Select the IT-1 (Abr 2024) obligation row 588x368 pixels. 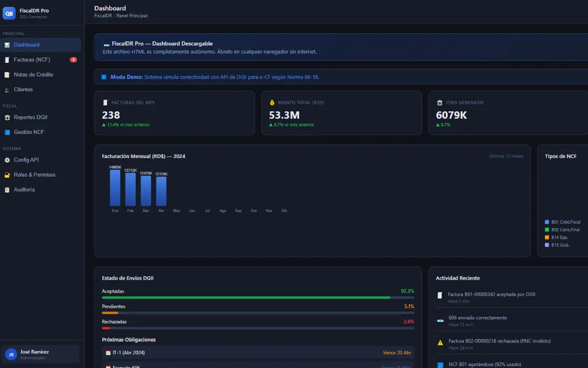(x=258, y=352)
